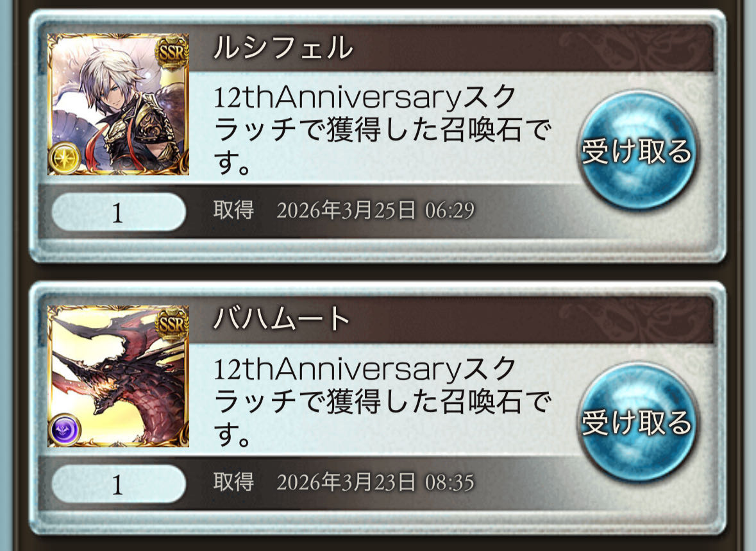
Task: Tap the SSR badge on バハムート
Action: [x=172, y=324]
